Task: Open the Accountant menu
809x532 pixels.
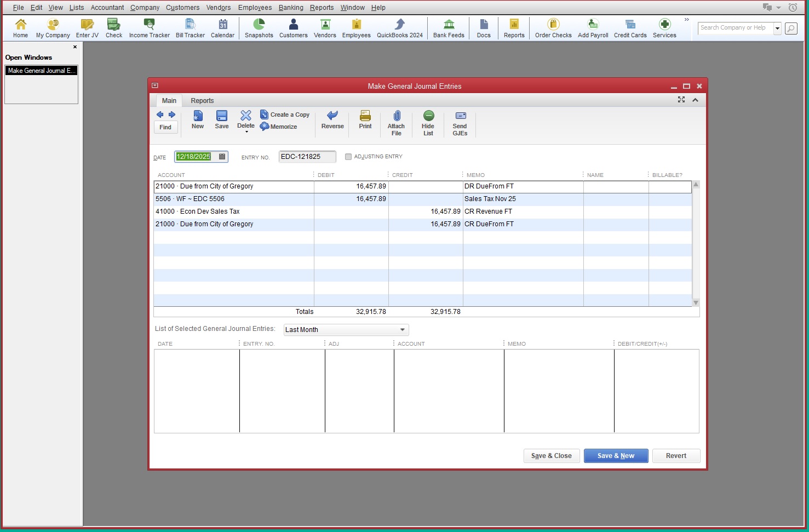Action: click(107, 8)
